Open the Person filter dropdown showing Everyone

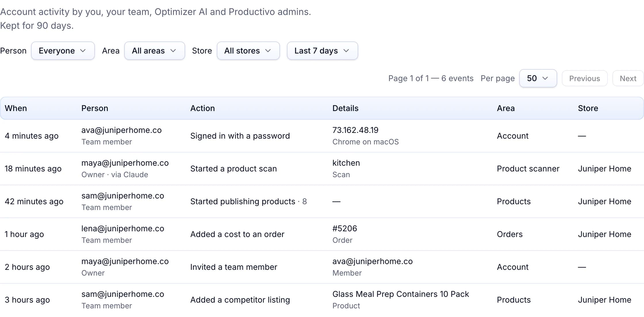click(63, 51)
